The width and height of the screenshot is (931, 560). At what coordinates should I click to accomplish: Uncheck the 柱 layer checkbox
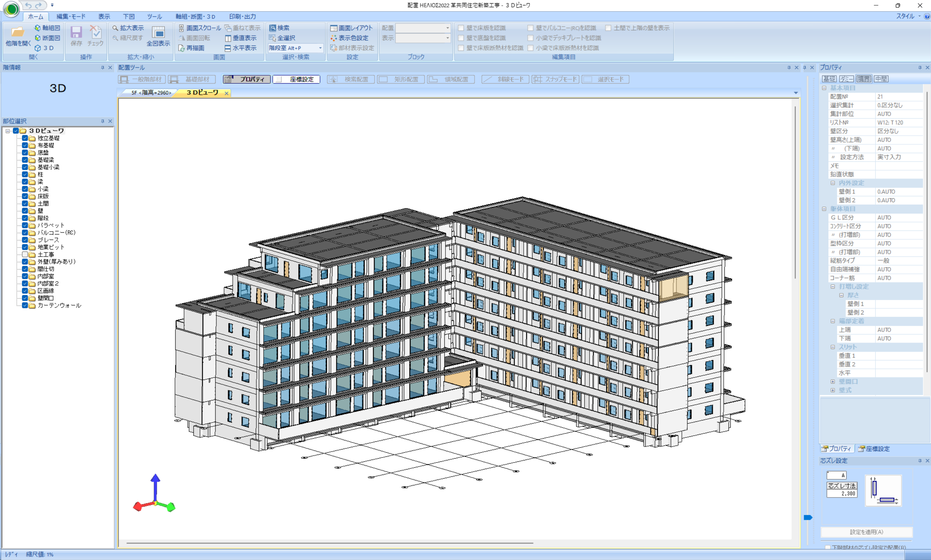[x=25, y=174]
